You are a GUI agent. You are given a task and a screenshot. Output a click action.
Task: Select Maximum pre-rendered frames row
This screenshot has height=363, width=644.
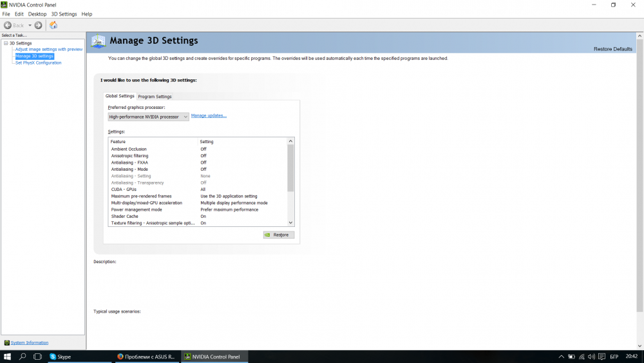(x=198, y=196)
